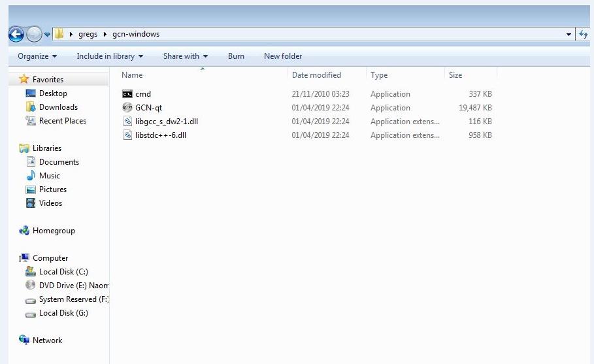The height and width of the screenshot is (364, 594).
Task: Click the file name GCN-qt
Action: click(x=148, y=108)
